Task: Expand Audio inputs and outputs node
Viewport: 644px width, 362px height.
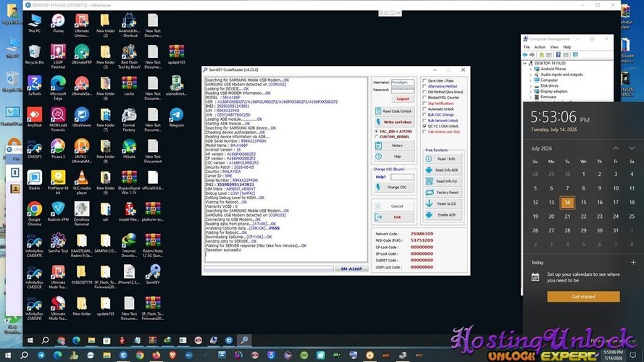Action: tap(530, 75)
